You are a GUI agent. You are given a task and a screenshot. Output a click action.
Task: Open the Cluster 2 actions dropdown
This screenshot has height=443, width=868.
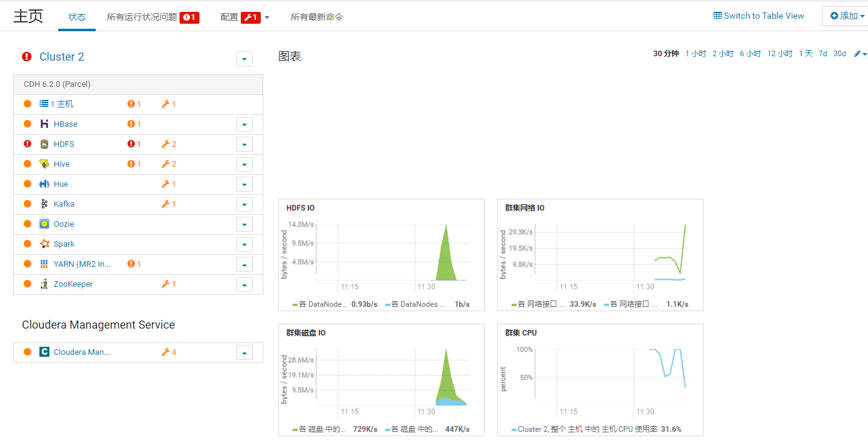[244, 58]
